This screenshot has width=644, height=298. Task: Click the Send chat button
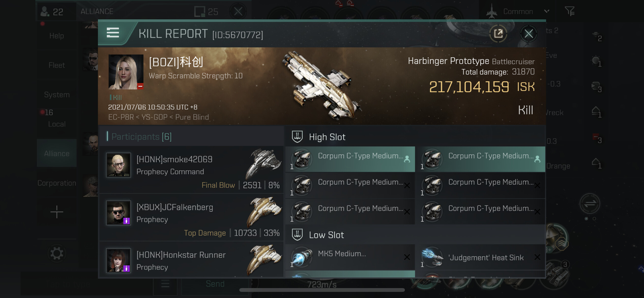(x=215, y=284)
